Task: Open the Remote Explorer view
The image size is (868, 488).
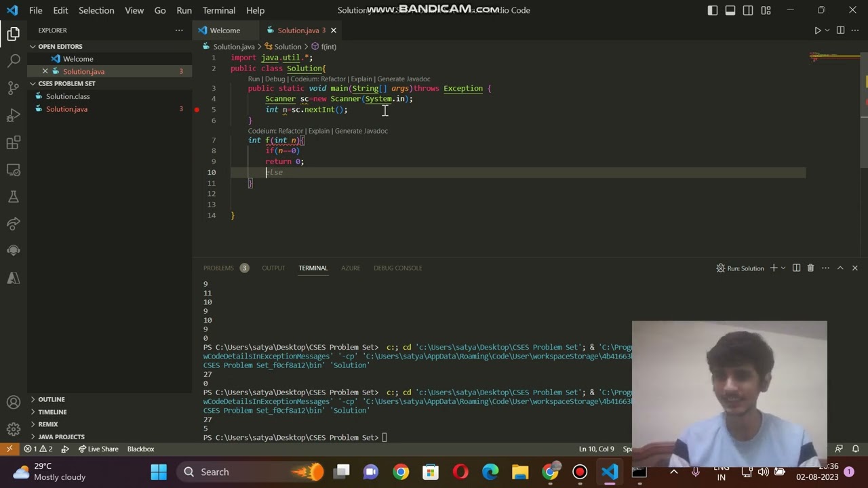Action: click(14, 169)
